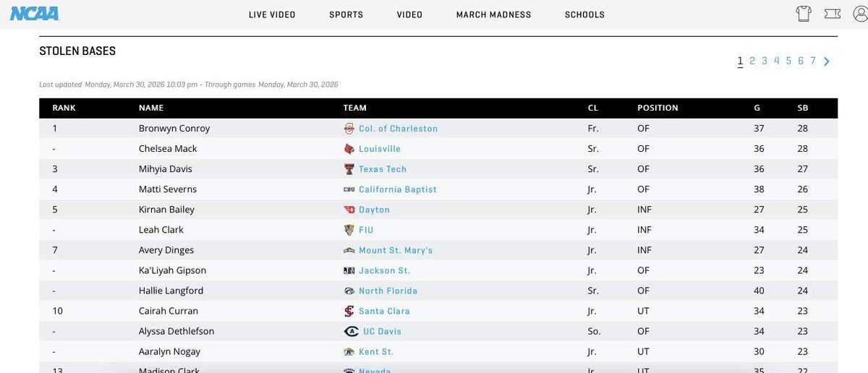Open the Sports menu
The height and width of the screenshot is (373, 868).
pyautogui.click(x=346, y=14)
